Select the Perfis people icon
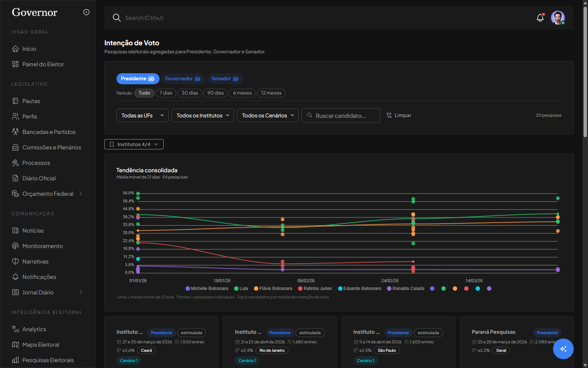 pos(15,116)
